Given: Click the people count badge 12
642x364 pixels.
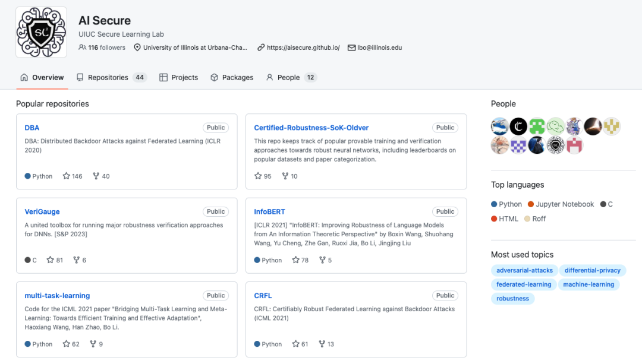Looking at the screenshot, I should (x=310, y=77).
